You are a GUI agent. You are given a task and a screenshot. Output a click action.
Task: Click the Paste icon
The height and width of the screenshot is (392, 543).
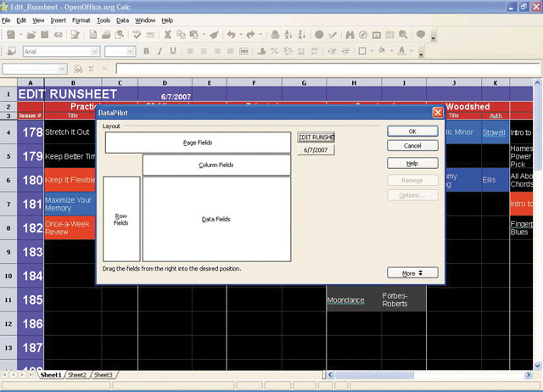(x=194, y=35)
